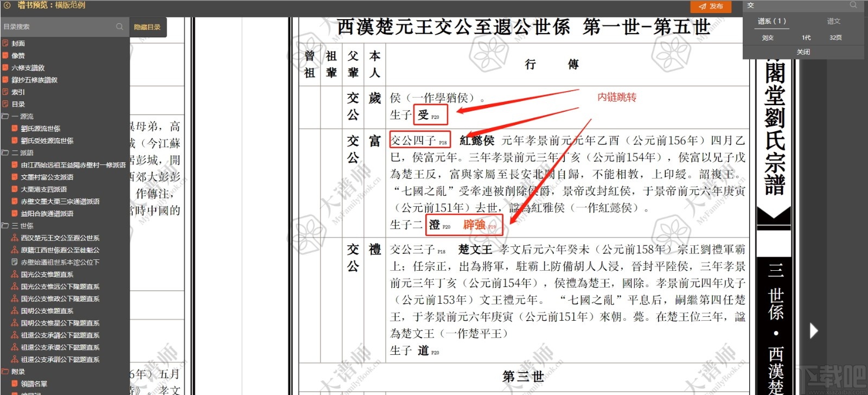Click the page icon beside 大栗港支四派语

(x=15, y=189)
